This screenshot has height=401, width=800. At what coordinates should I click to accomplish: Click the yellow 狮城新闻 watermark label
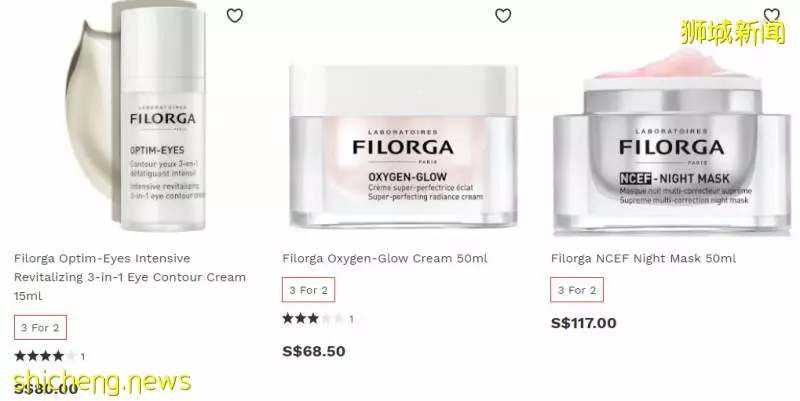pos(732,32)
